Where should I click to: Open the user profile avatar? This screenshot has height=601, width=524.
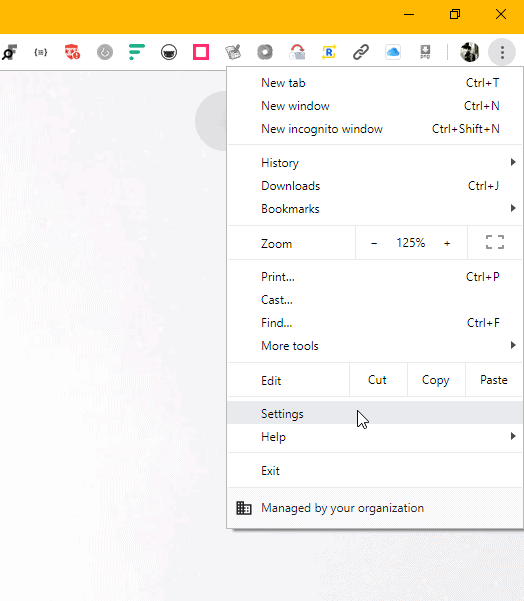[x=470, y=52]
